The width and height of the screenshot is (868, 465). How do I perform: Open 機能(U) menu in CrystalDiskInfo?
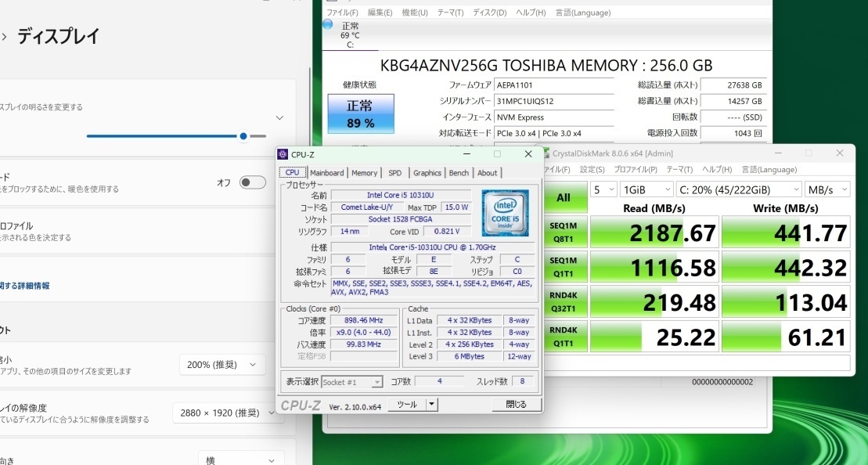[x=415, y=13]
